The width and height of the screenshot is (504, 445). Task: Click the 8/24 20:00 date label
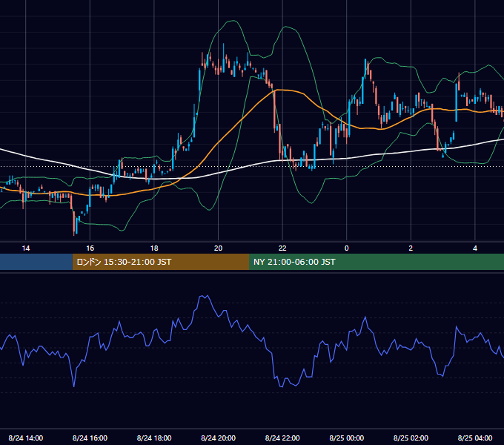[218, 438]
